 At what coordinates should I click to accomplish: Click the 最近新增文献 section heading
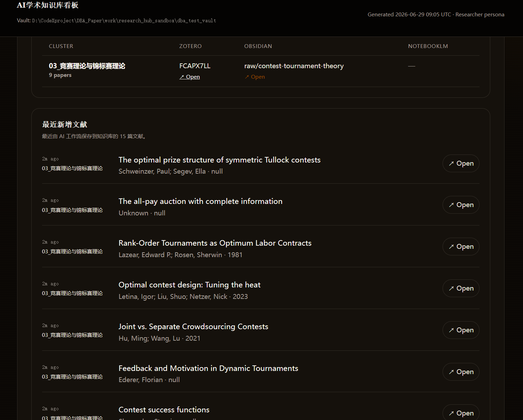pyautogui.click(x=64, y=125)
